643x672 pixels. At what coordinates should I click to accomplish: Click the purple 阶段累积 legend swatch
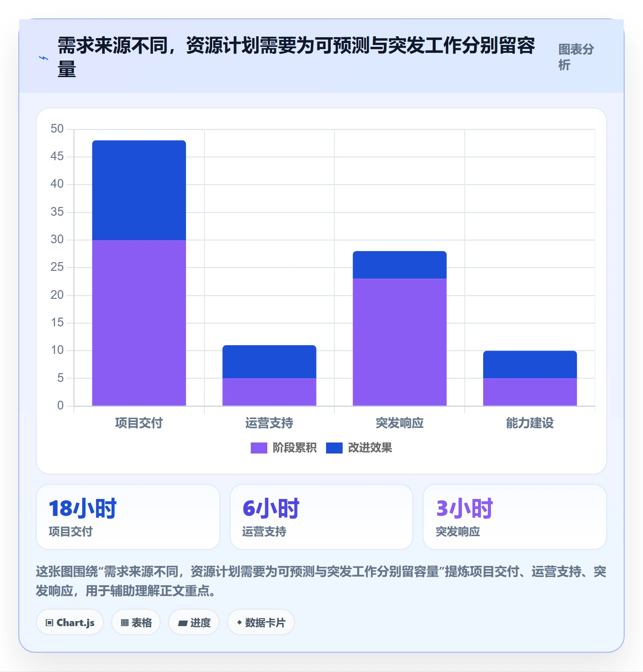[259, 448]
